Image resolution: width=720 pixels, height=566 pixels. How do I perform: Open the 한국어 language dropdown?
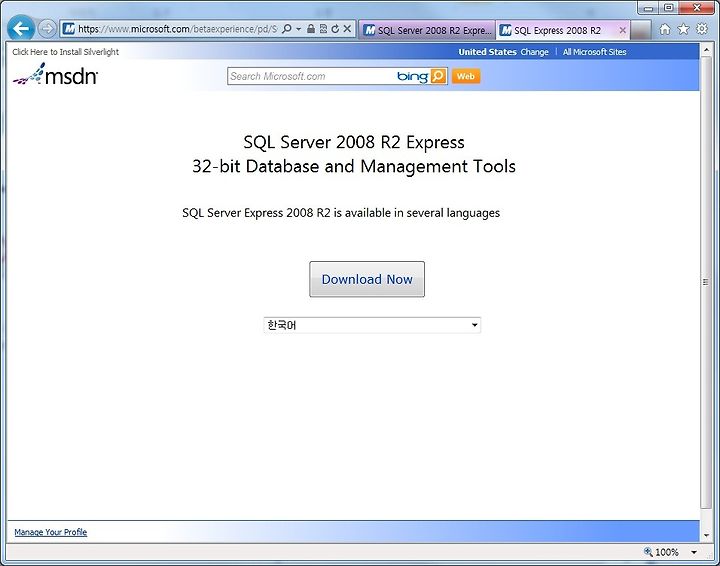(x=372, y=325)
